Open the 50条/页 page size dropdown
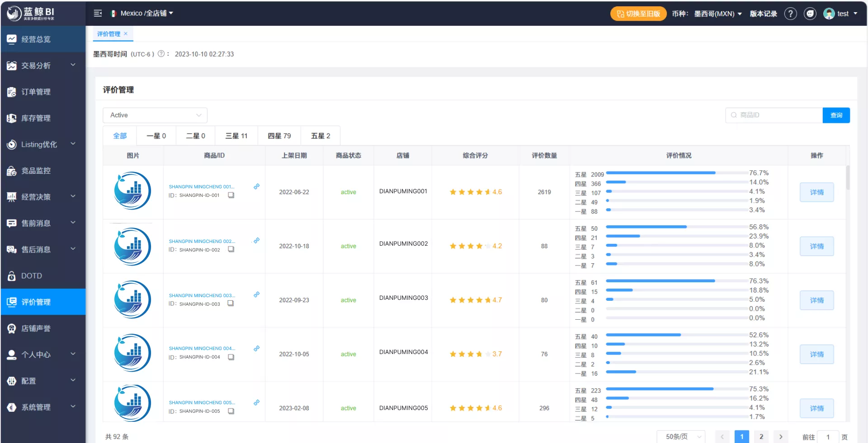Viewport: 868px width, 443px height. click(x=681, y=437)
